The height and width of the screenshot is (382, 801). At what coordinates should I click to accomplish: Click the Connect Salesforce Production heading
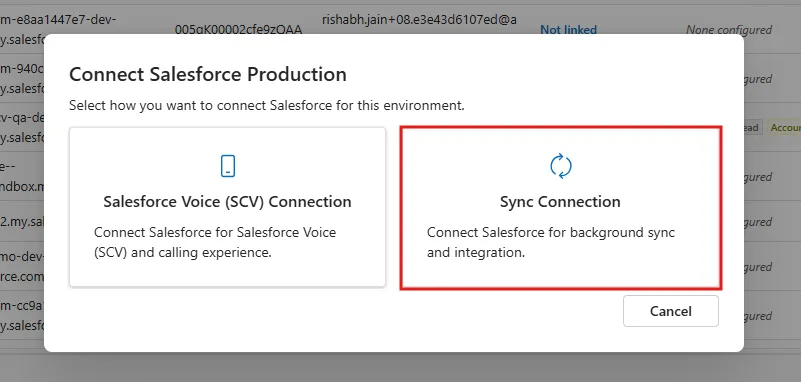pos(208,74)
